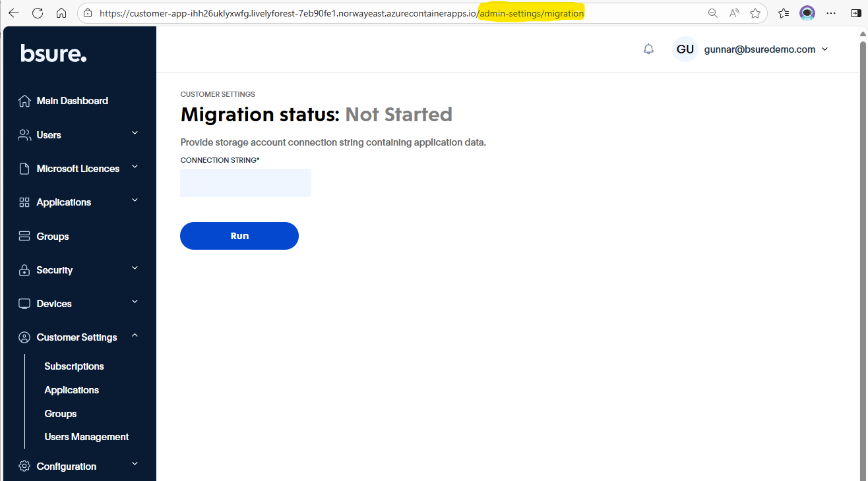The width and height of the screenshot is (868, 481).
Task: Click the Connection String input field
Action: tap(245, 183)
